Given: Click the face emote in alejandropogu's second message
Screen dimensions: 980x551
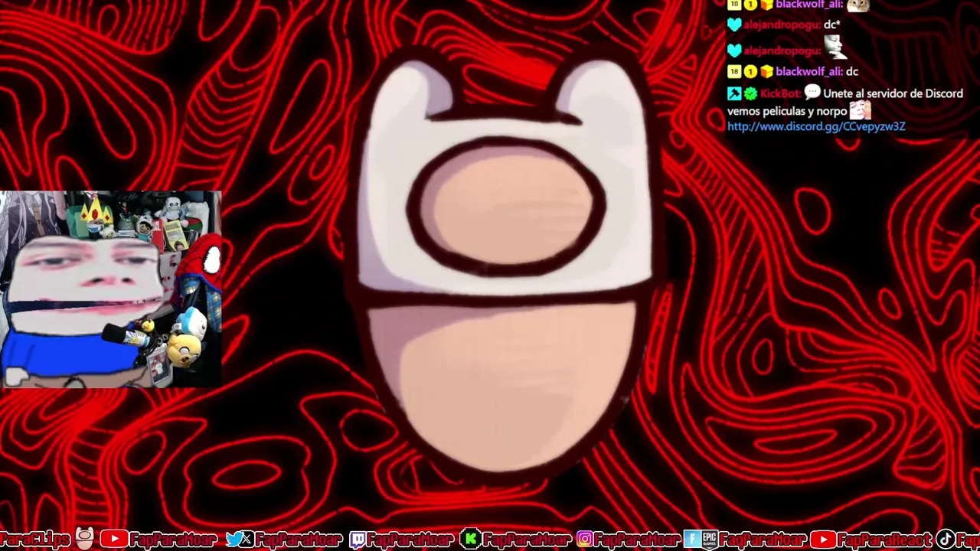Looking at the screenshot, I should [835, 47].
